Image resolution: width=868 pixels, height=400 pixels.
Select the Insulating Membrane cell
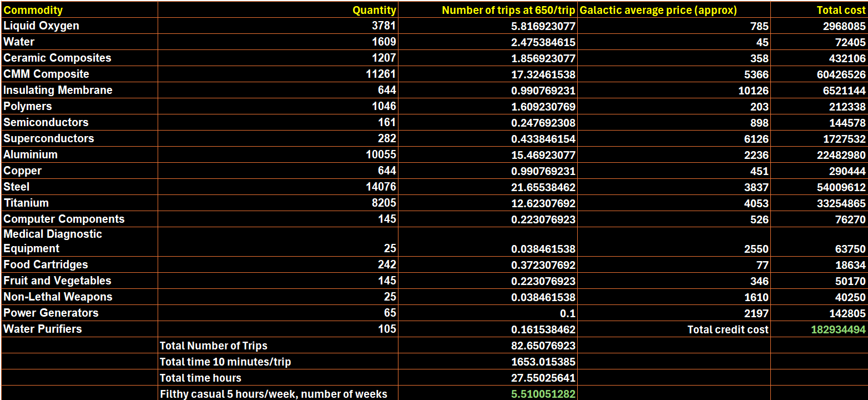[x=79, y=90]
